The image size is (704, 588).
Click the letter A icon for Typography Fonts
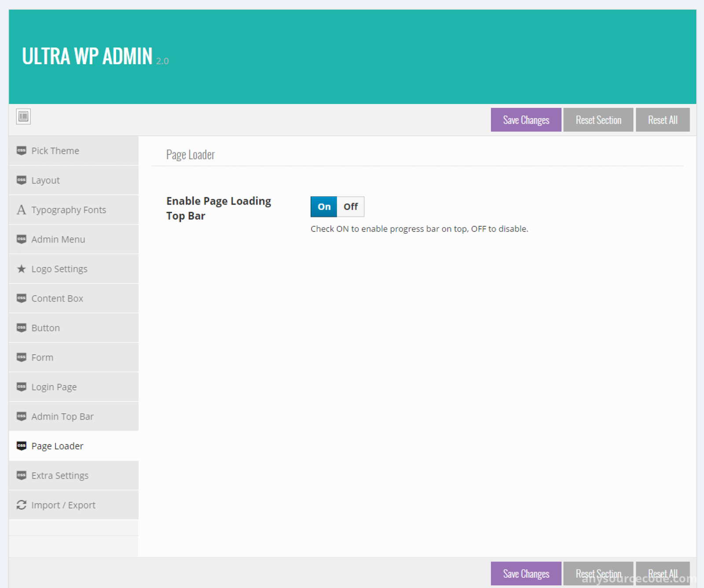coord(22,209)
